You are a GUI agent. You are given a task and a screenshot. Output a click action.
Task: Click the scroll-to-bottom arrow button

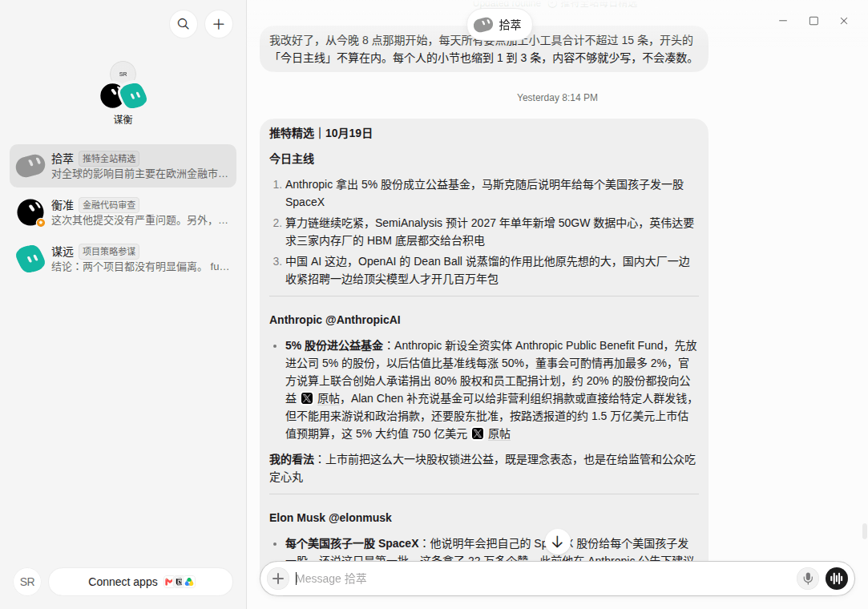click(558, 542)
